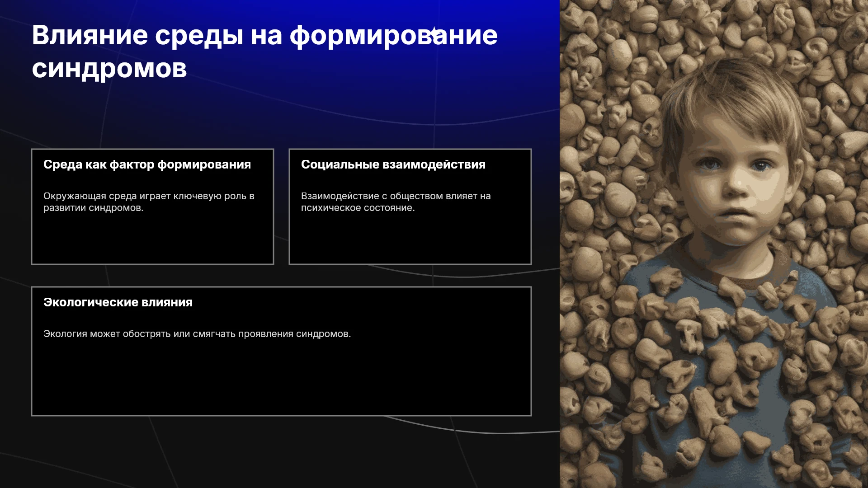This screenshot has height=488, width=868.
Task: Click the word 'формирование' in the slide title
Action: pyautogui.click(x=394, y=35)
